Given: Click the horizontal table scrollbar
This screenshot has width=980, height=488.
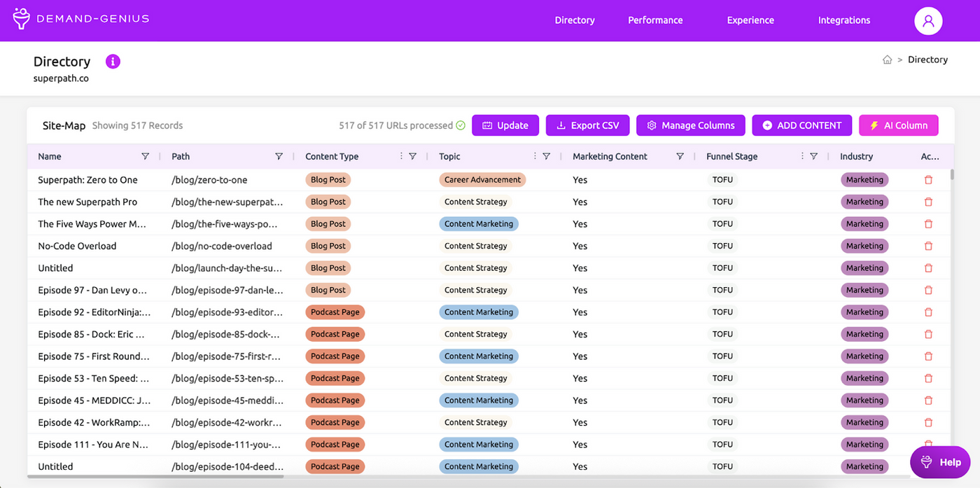Looking at the screenshot, I should (x=155, y=477).
